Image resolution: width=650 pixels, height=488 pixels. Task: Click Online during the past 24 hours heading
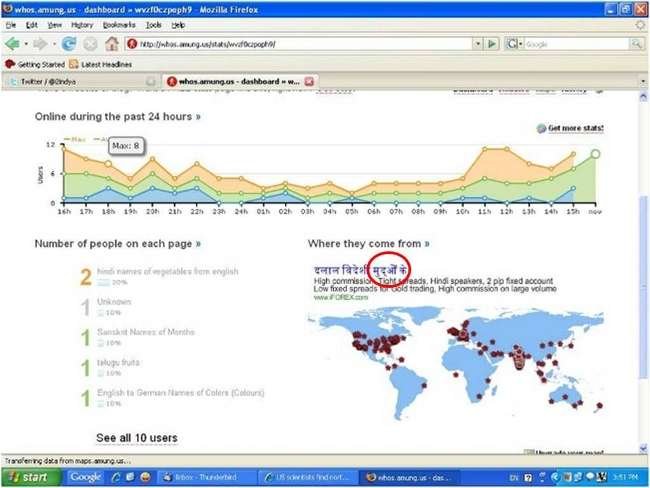tap(118, 117)
